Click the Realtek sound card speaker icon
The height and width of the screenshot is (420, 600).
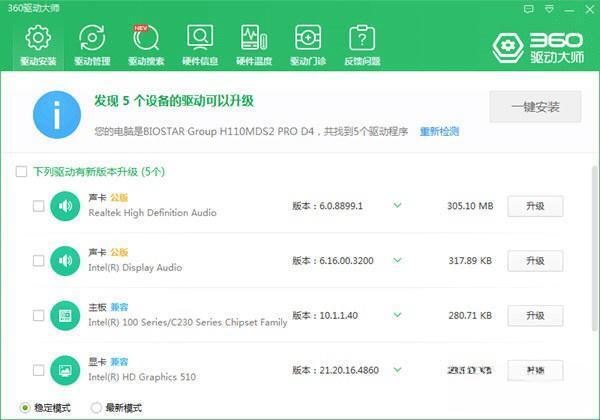(66, 206)
